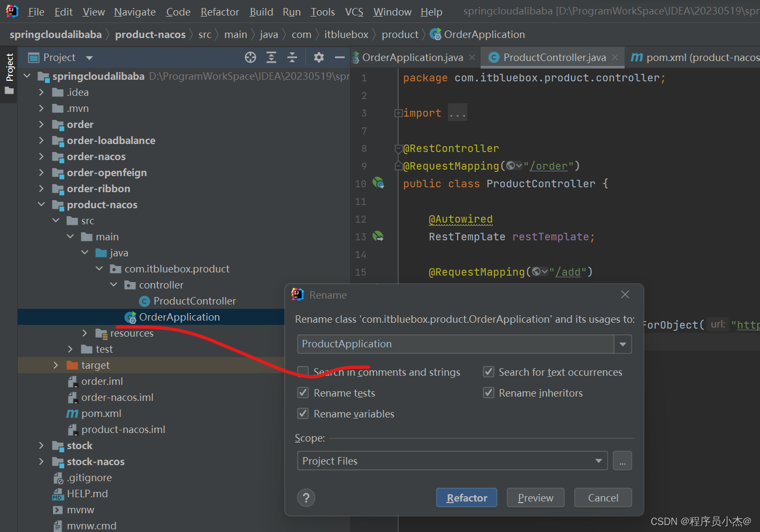Switch to the OrderApplication.java tab

click(412, 57)
